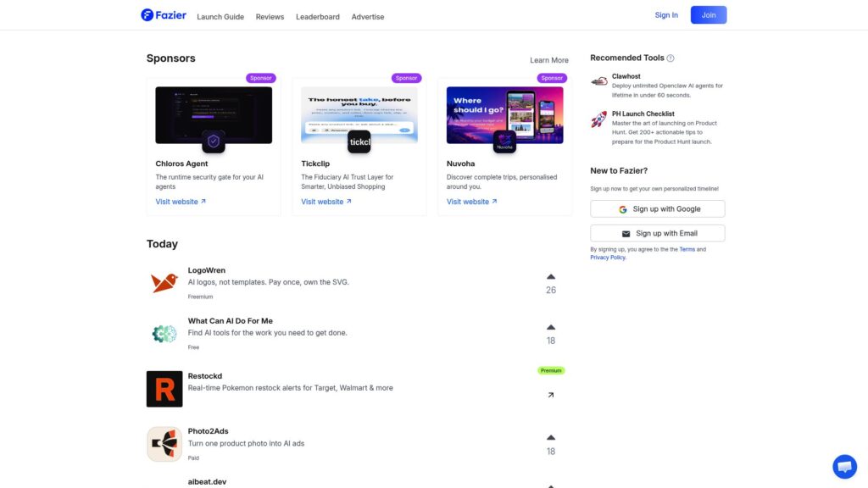Image resolution: width=868 pixels, height=488 pixels.
Task: Click the Tickclip app icon
Action: [x=359, y=141]
